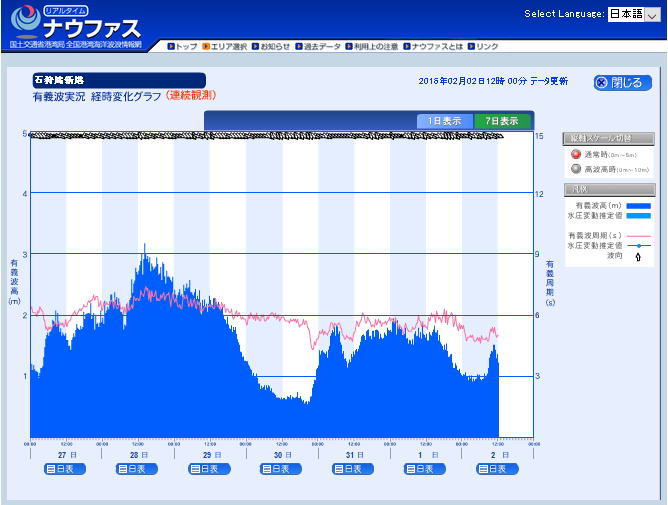Go to the トップ page link
The width and height of the screenshot is (668, 505).
182,46
